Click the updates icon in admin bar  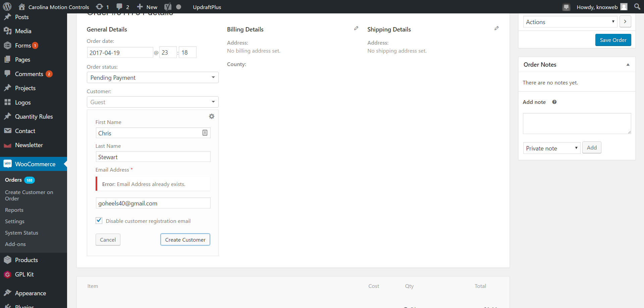click(100, 7)
